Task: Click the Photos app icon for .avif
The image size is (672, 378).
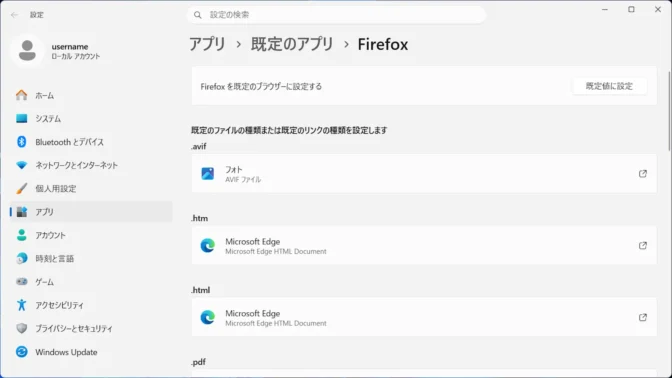Action: (208, 174)
